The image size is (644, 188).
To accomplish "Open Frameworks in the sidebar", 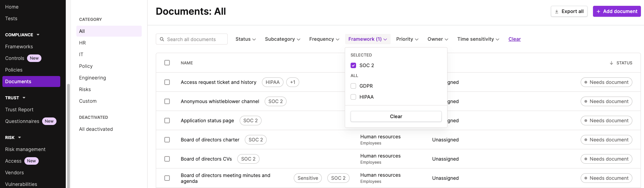I will point(19,47).
